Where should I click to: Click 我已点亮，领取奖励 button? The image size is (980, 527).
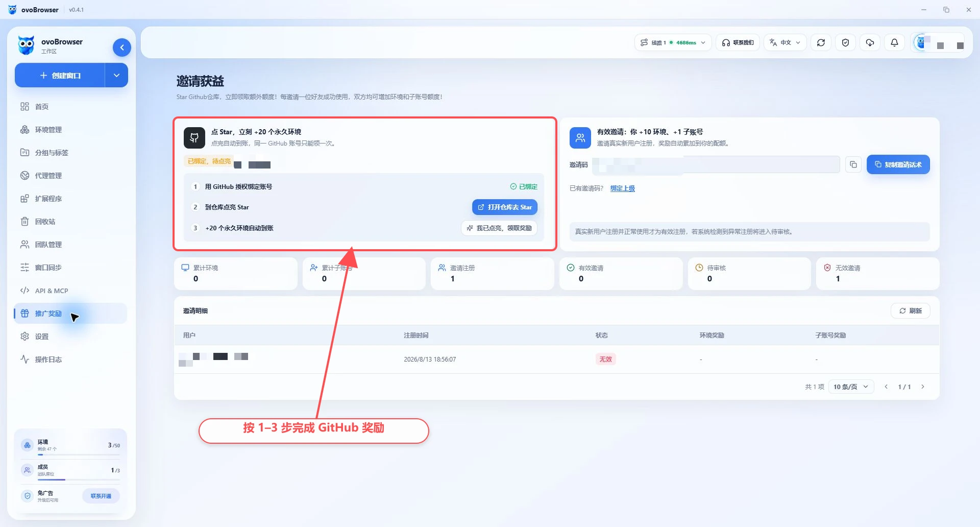pos(499,228)
